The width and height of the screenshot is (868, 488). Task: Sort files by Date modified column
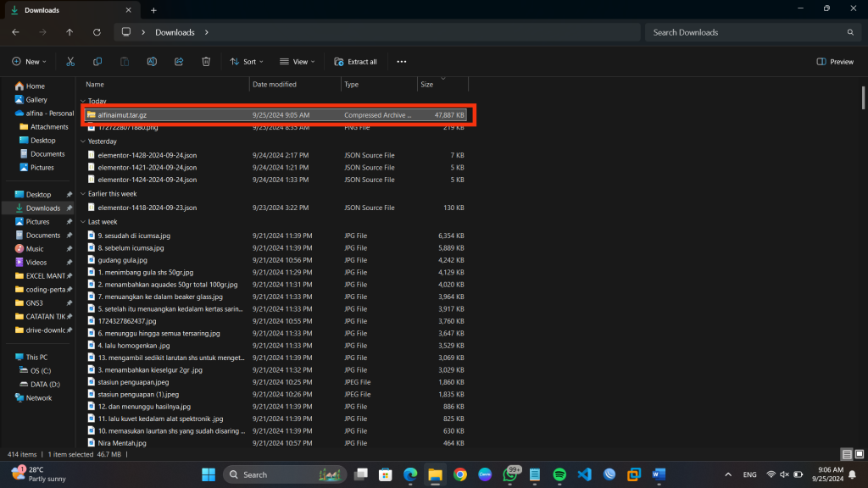tap(274, 85)
